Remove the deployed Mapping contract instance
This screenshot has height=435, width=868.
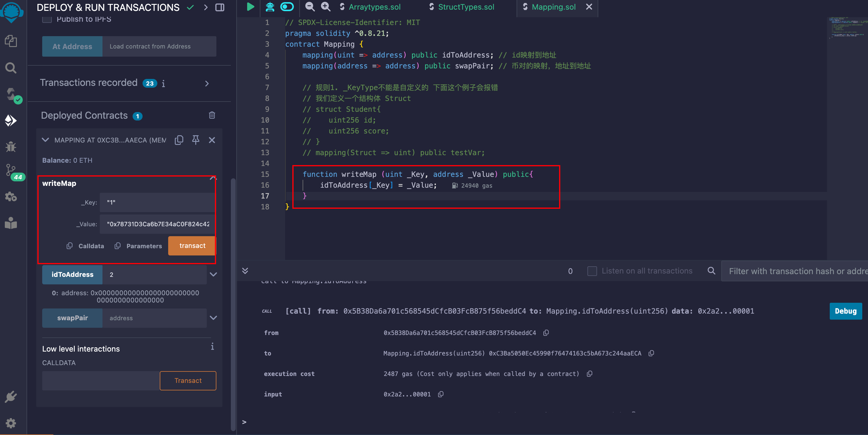coord(212,140)
